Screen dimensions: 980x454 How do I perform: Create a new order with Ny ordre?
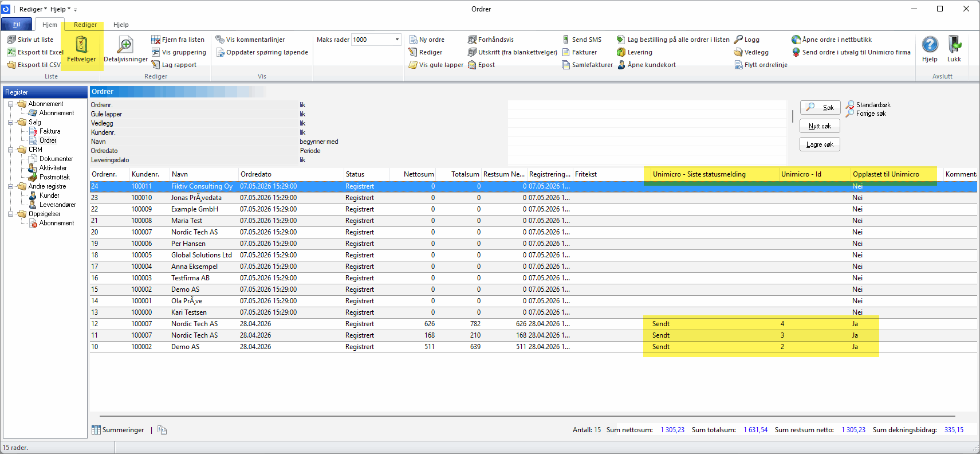[427, 40]
